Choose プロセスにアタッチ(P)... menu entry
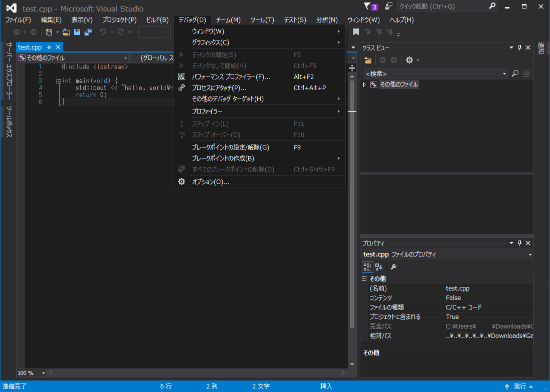This screenshot has height=392, width=550. coord(219,88)
